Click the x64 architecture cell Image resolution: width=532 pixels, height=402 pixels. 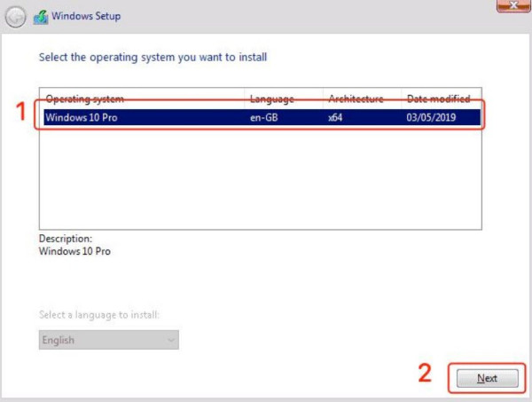[x=335, y=116]
